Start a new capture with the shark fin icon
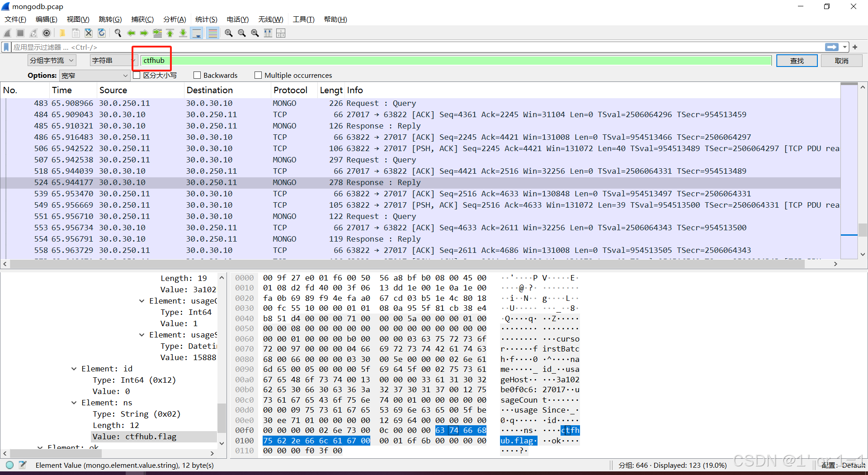The image size is (868, 475). coord(7,33)
